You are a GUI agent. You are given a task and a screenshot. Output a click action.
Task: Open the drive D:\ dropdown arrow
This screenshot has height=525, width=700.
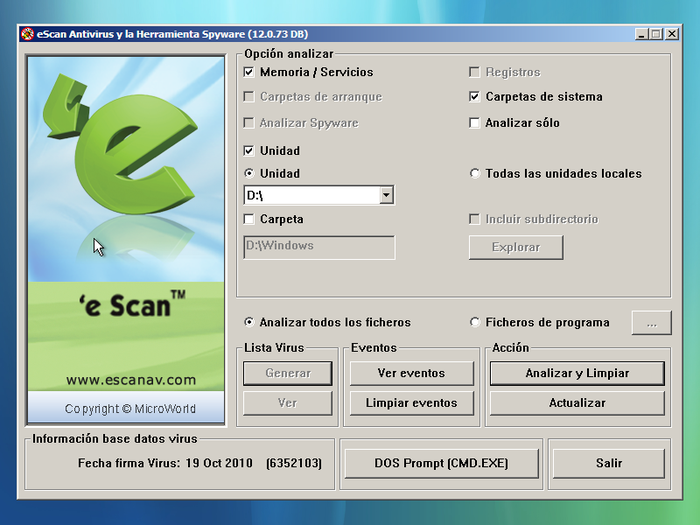[x=386, y=195]
